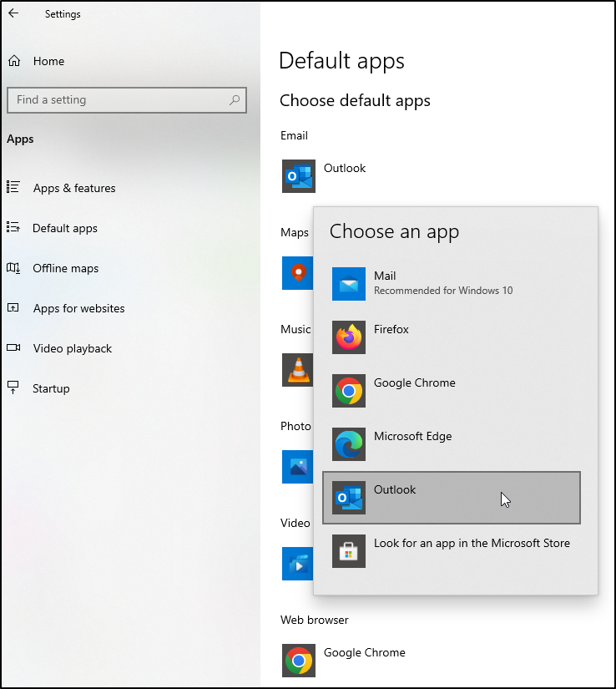
Task: Click the Home house icon
Action: [14, 61]
